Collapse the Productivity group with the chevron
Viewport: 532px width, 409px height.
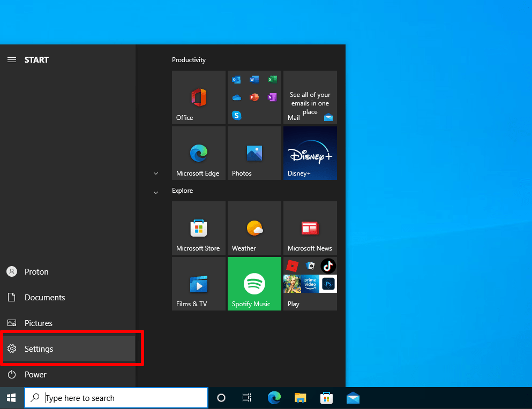pos(156,173)
